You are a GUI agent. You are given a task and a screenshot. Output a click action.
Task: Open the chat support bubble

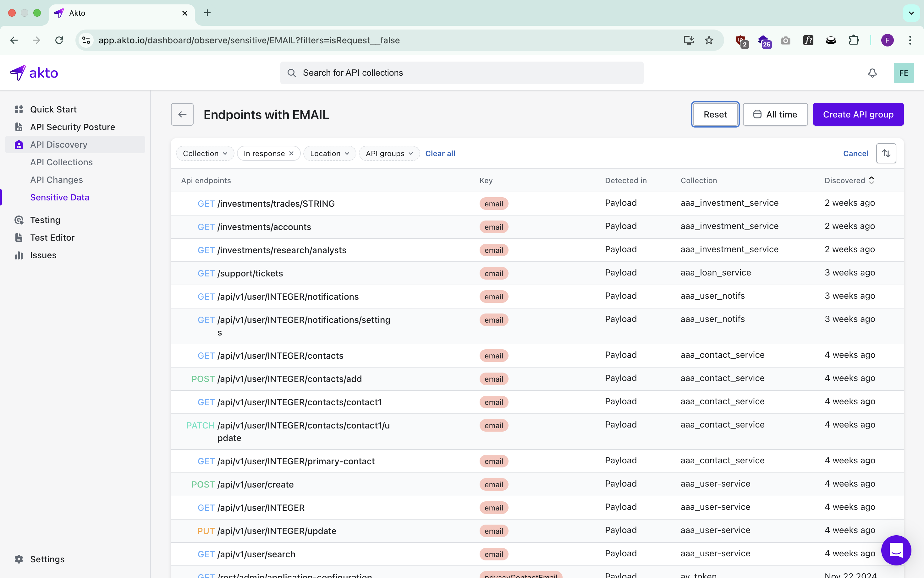tap(896, 550)
